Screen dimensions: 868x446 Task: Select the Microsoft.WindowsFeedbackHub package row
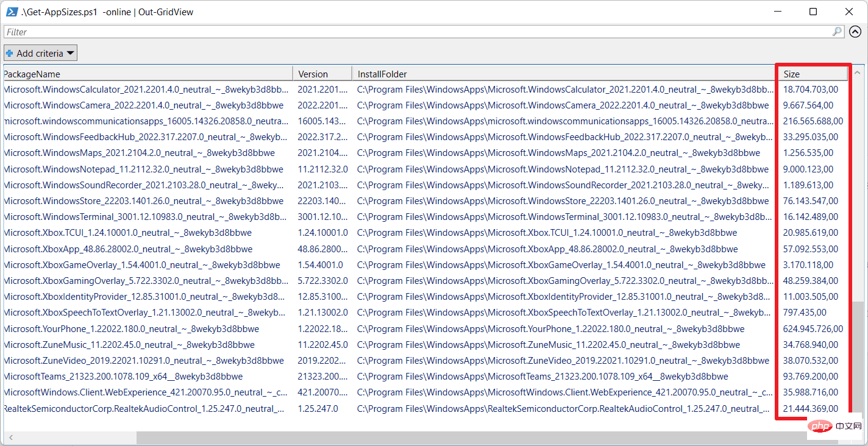[427, 136]
